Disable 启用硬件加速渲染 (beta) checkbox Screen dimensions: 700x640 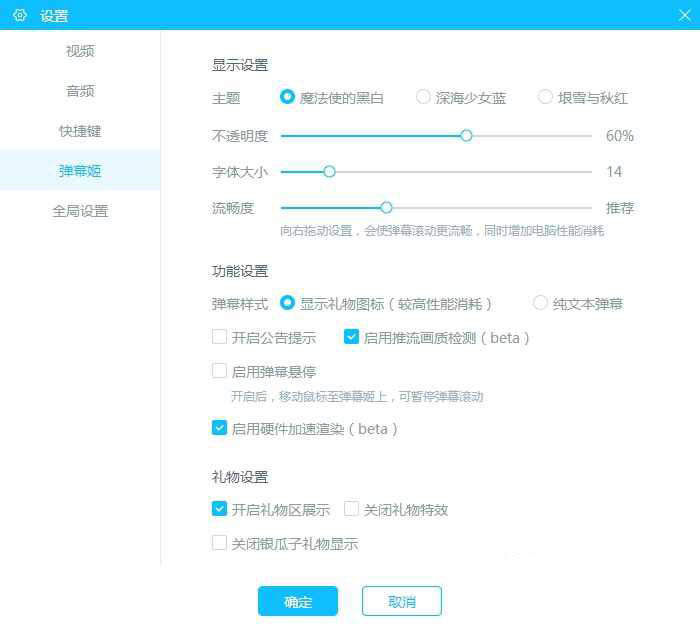click(x=220, y=428)
